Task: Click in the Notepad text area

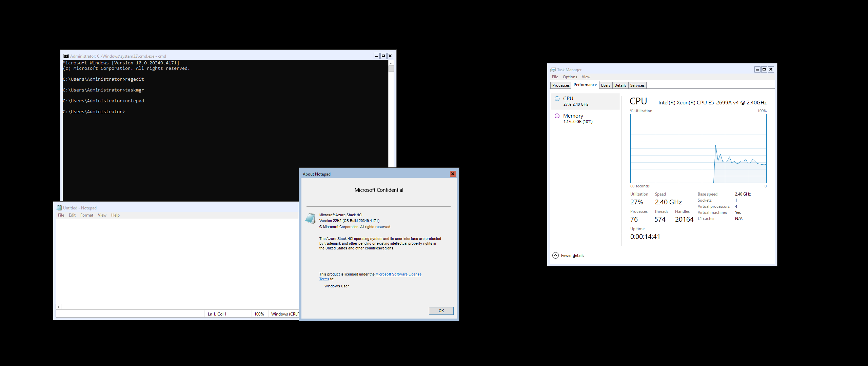Action: [177, 261]
